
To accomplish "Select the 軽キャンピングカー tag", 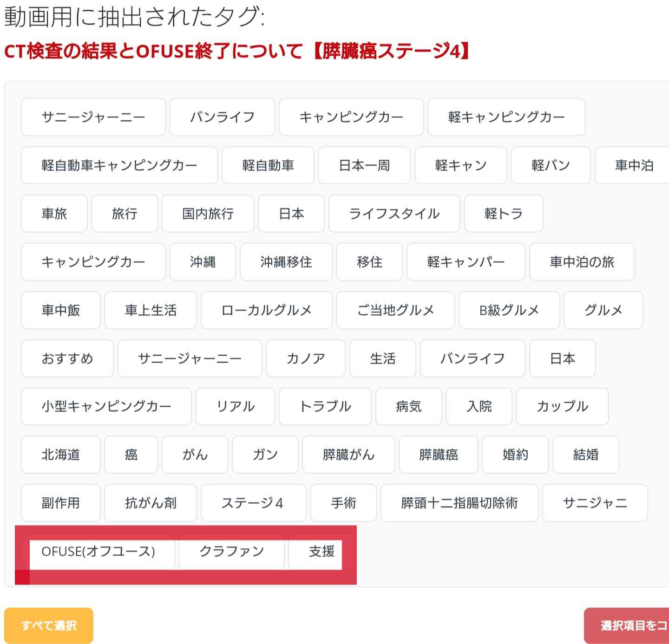I will 506,117.
